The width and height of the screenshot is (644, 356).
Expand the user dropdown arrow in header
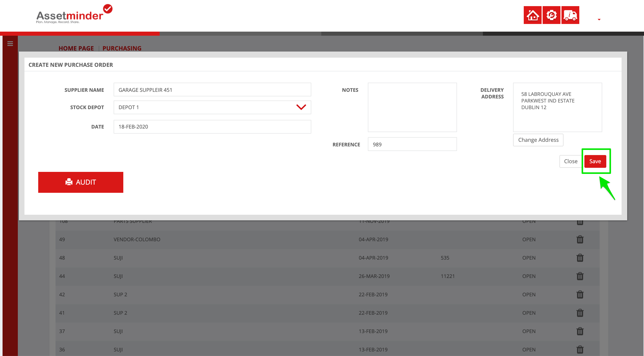pyautogui.click(x=599, y=19)
